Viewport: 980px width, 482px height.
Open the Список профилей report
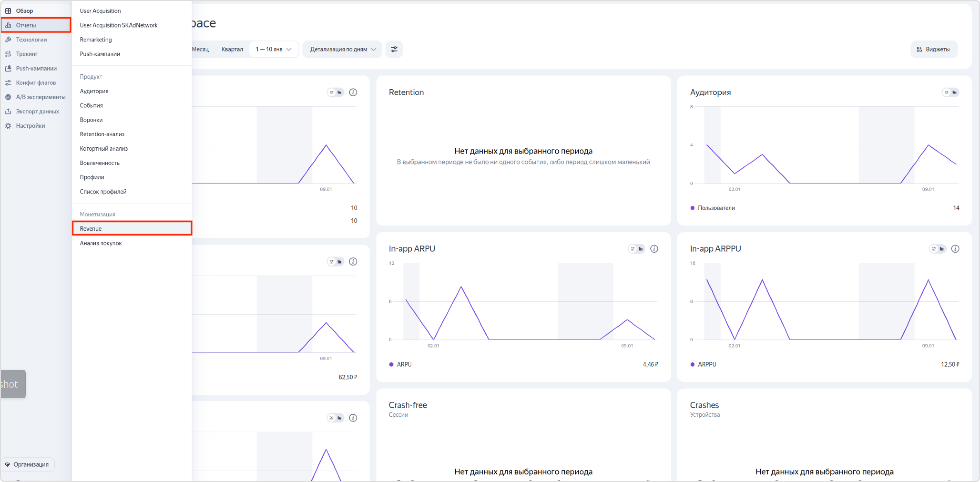pyautogui.click(x=103, y=192)
